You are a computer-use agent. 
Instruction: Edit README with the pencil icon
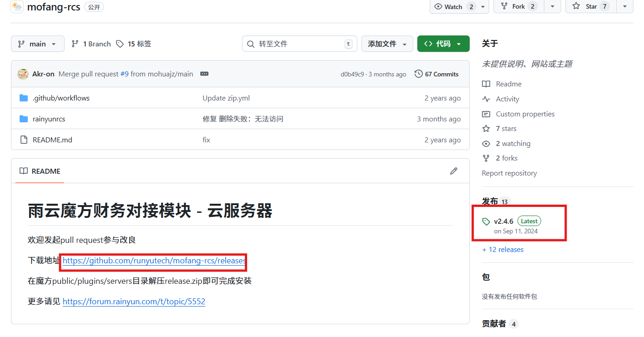tap(454, 171)
